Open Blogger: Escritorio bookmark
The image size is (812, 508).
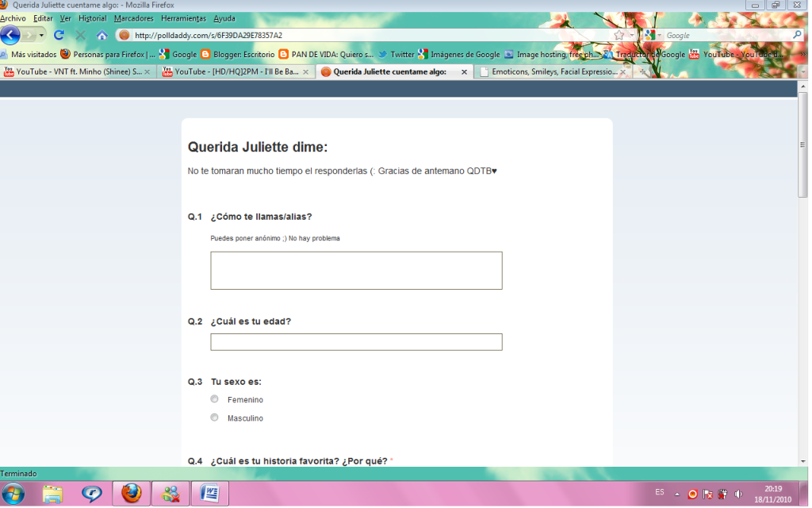point(238,55)
